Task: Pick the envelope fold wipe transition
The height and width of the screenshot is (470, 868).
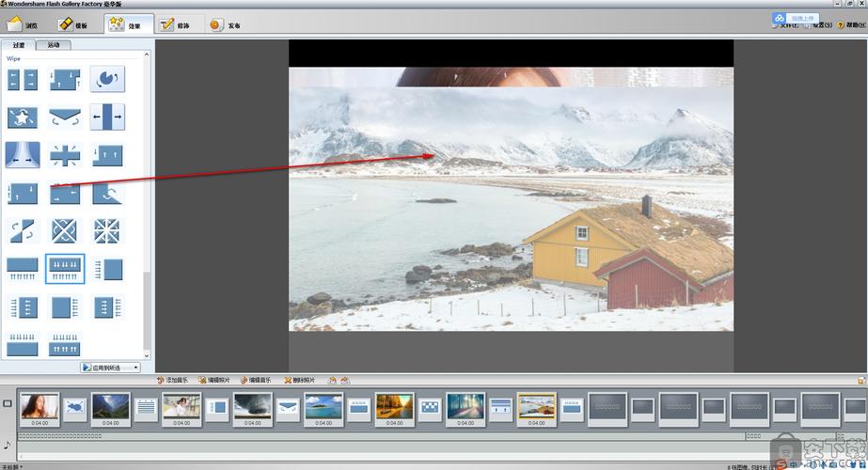Action: (x=65, y=117)
